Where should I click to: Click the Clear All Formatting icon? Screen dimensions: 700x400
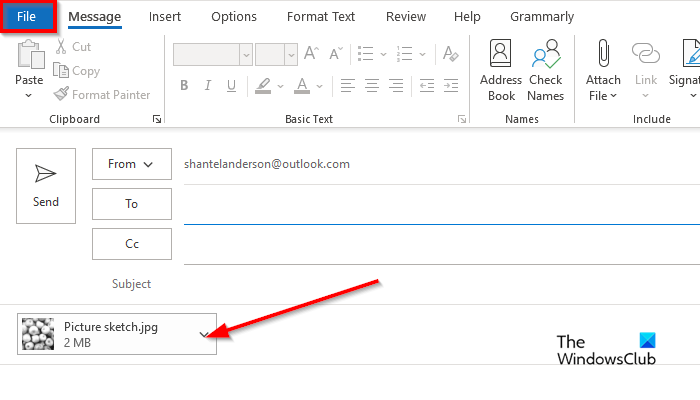pos(451,54)
